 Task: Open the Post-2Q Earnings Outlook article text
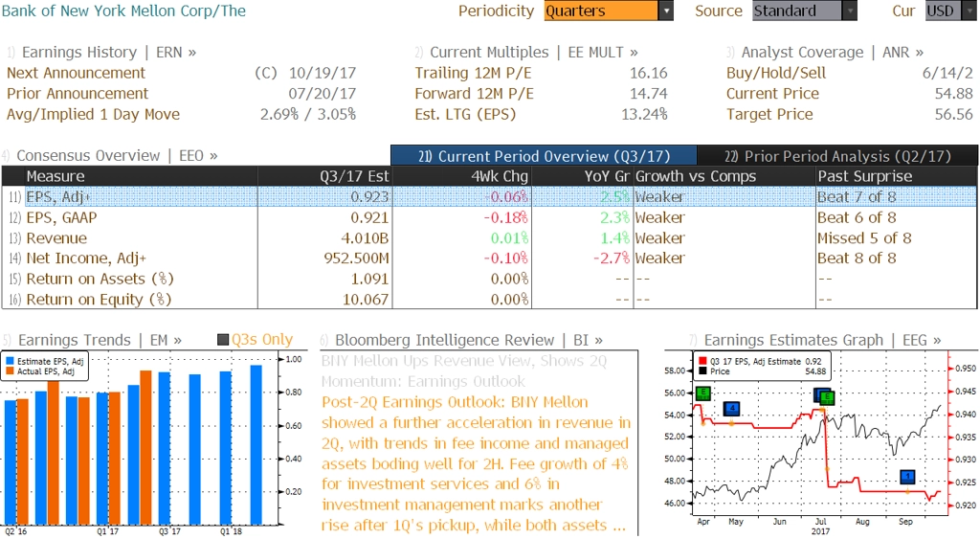tap(477, 463)
